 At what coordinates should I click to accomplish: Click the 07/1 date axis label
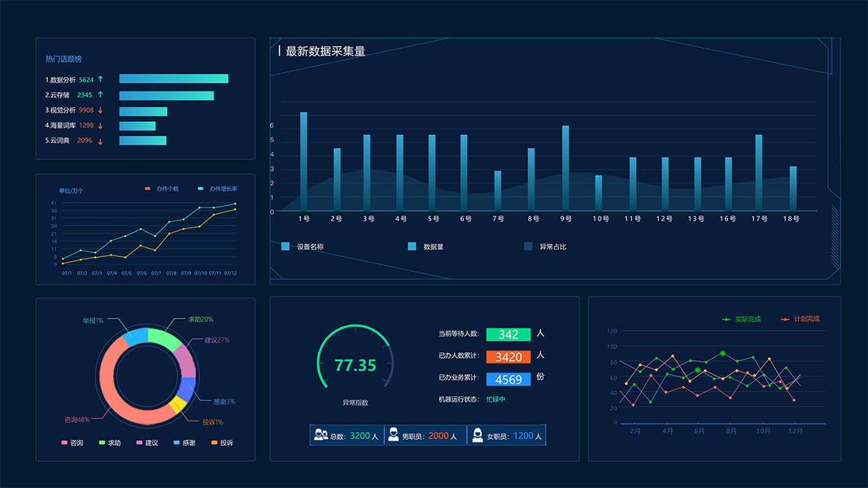click(x=67, y=273)
